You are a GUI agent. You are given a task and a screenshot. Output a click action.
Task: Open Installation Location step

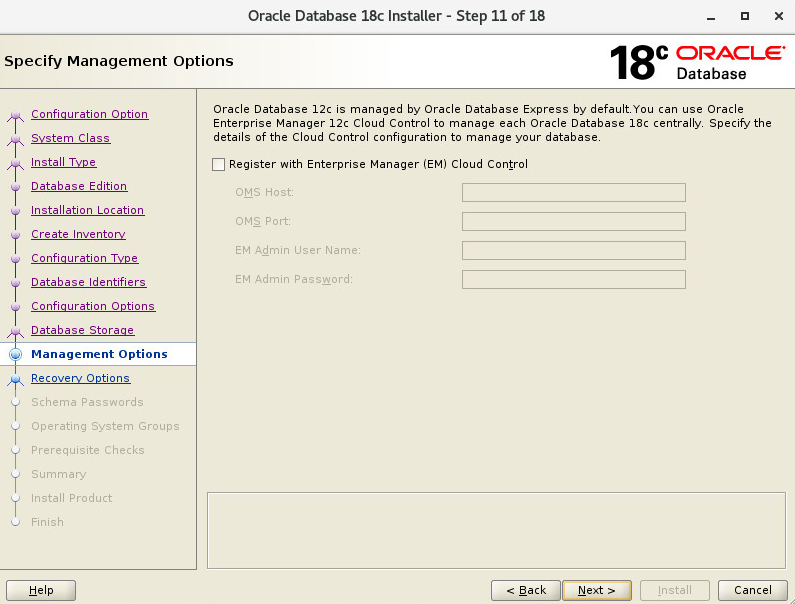click(87, 210)
